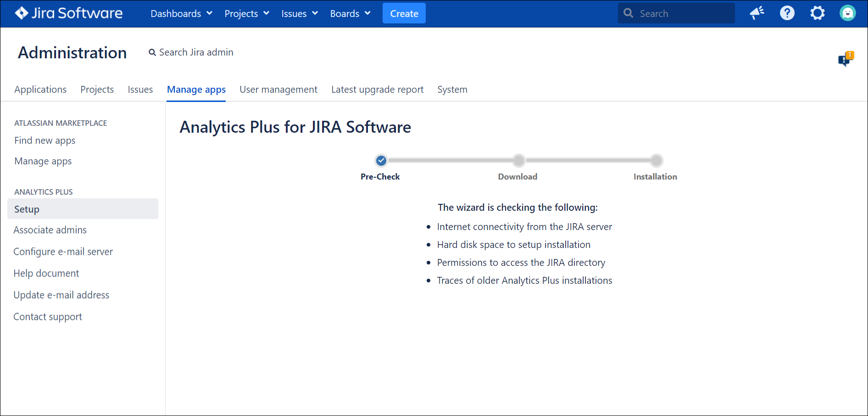Image resolution: width=868 pixels, height=416 pixels.
Task: Select the Installation step circle
Action: tap(656, 161)
